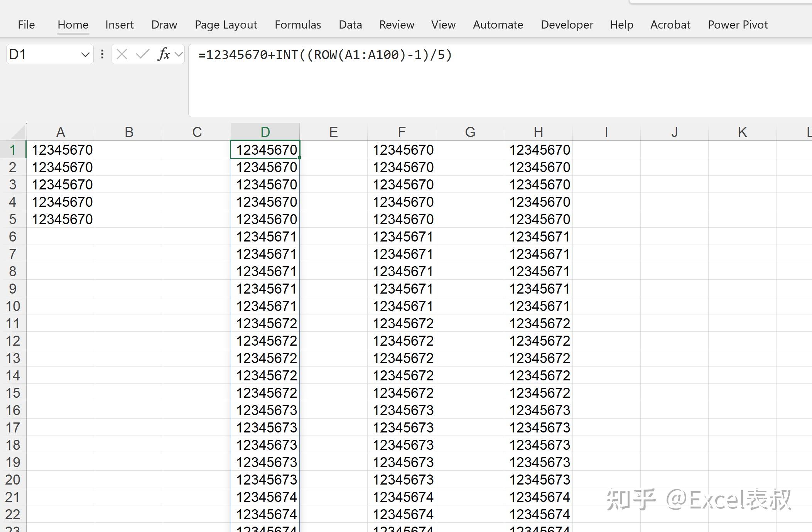812x532 pixels.
Task: Open the chevron next to the fx button
Action: 178,54
